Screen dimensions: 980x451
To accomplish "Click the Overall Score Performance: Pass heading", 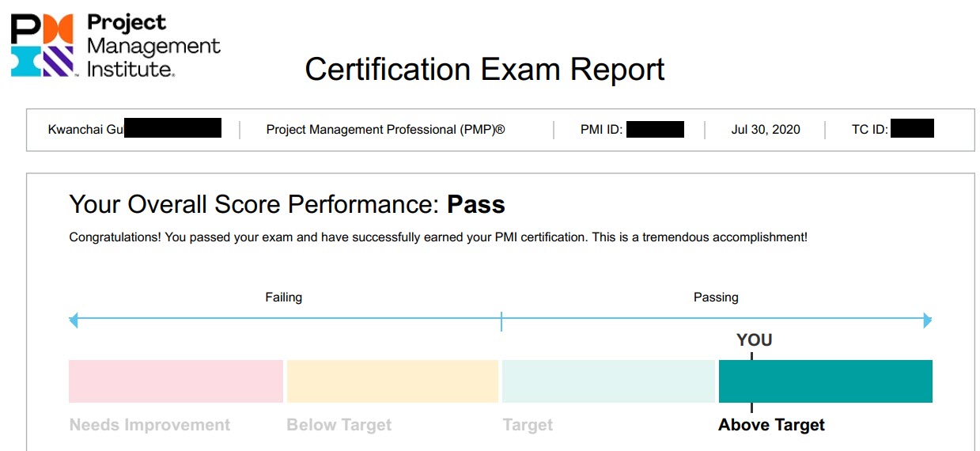I will point(287,205).
